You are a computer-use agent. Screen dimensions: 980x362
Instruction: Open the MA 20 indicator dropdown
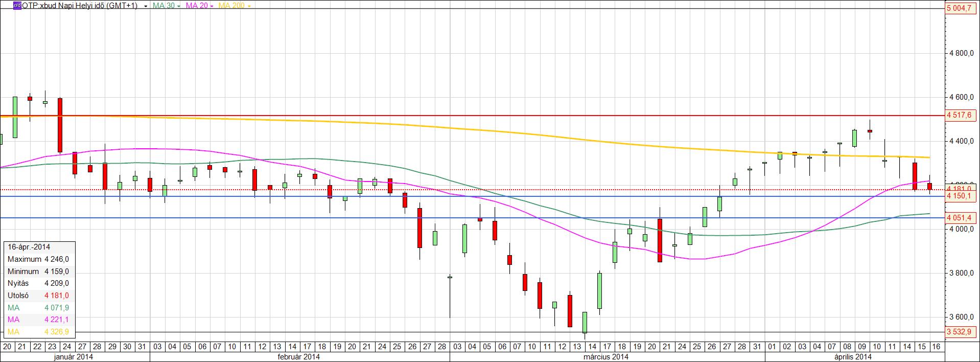[x=212, y=6]
